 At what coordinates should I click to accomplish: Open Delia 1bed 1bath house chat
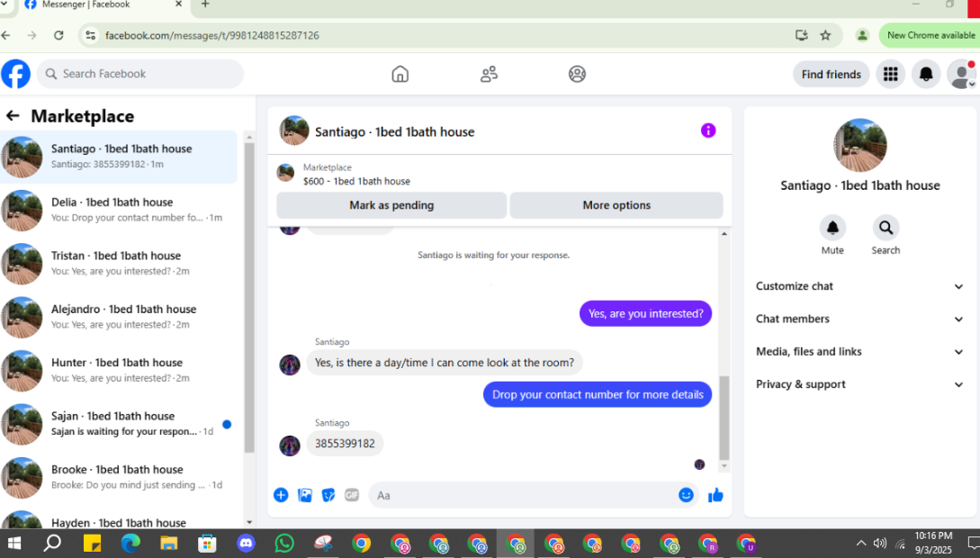pyautogui.click(x=119, y=210)
